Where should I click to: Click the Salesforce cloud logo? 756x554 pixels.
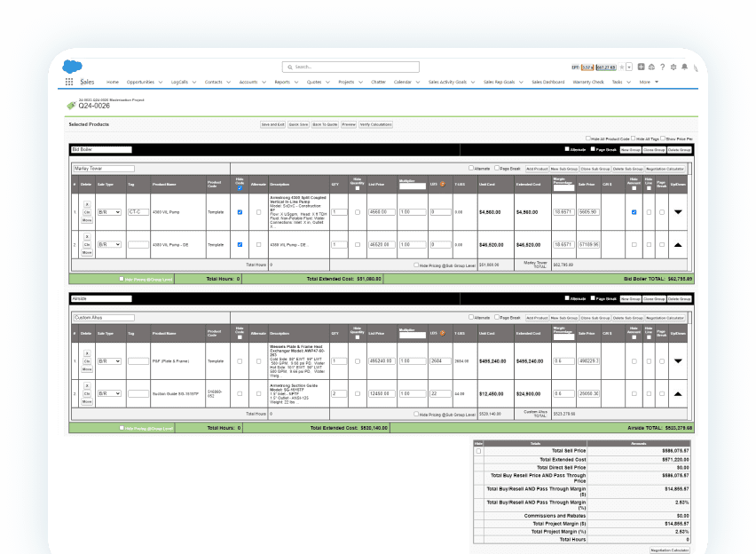click(x=72, y=66)
